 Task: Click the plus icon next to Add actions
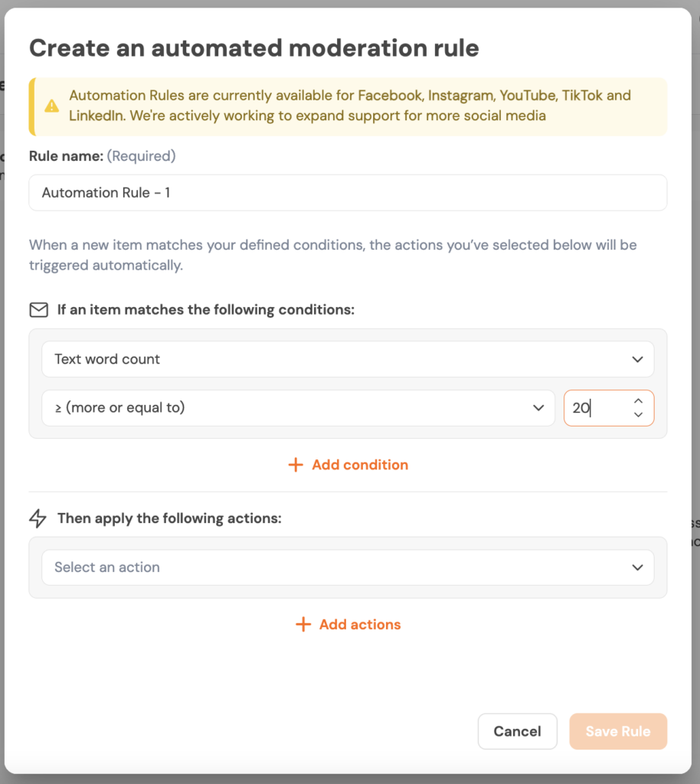[303, 625]
